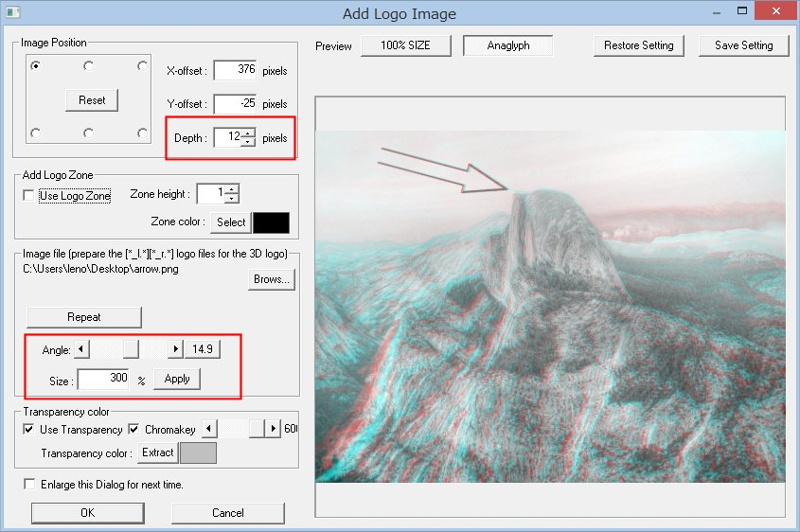The height and width of the screenshot is (532, 800).
Task: Click the Angle slider thumb
Action: (x=131, y=349)
